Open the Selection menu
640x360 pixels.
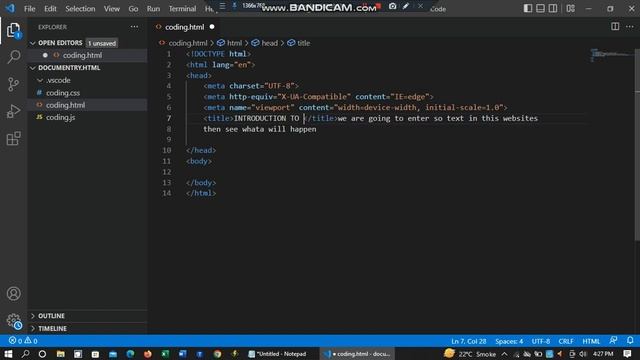[x=80, y=9]
